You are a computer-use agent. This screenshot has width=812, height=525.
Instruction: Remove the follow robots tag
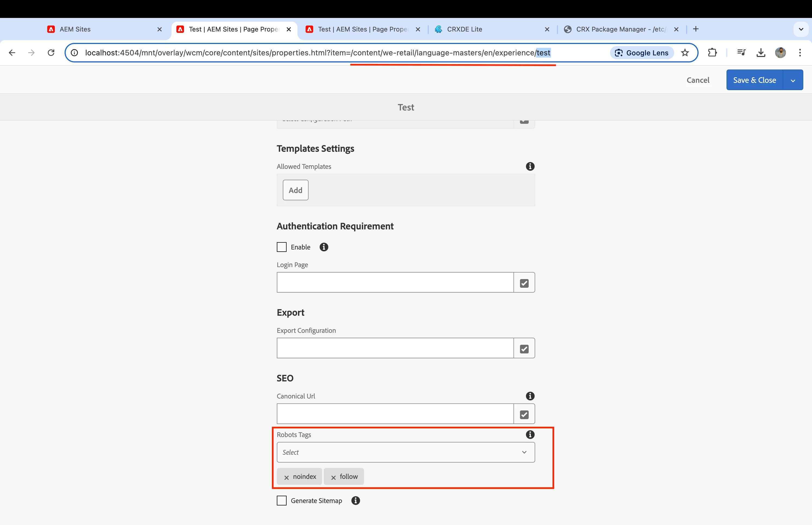333,477
